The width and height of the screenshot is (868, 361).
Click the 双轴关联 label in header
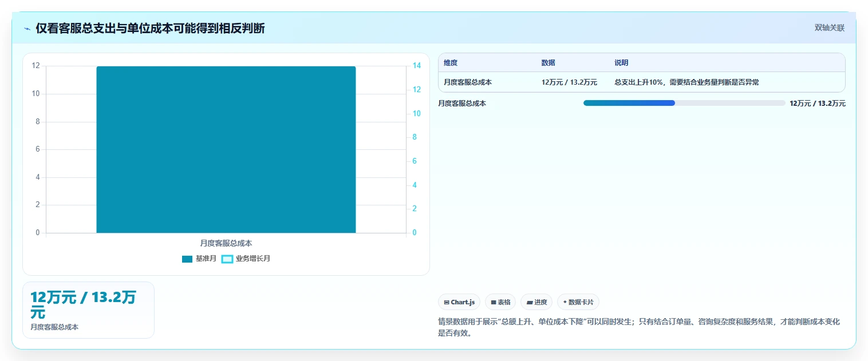coord(829,27)
